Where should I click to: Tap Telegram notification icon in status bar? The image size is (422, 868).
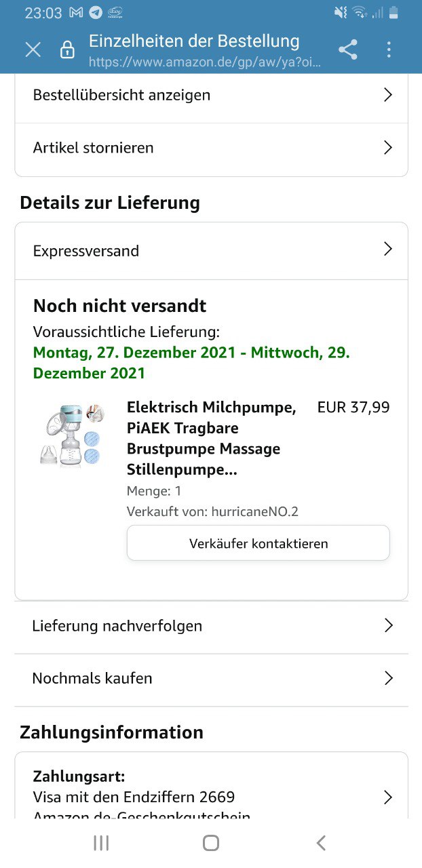click(x=96, y=13)
